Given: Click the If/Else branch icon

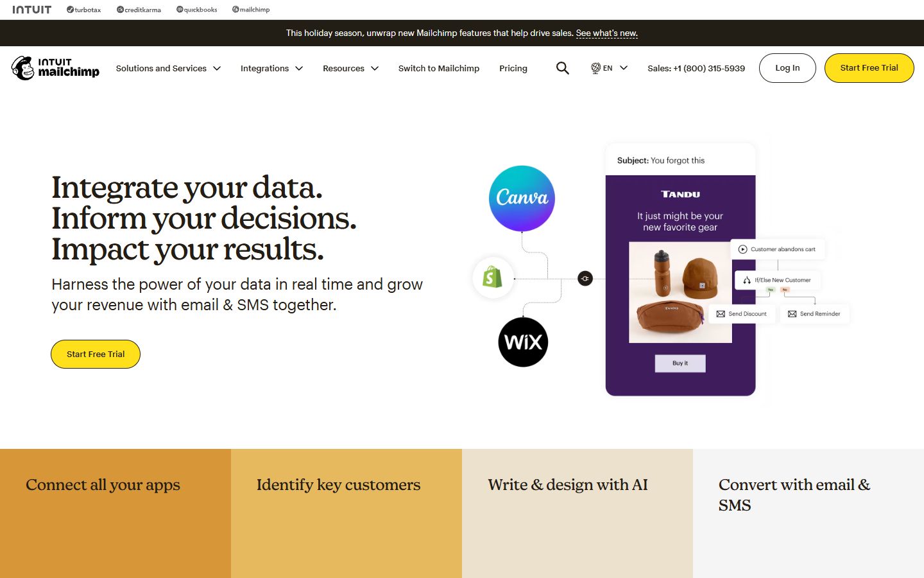Looking at the screenshot, I should click(746, 280).
